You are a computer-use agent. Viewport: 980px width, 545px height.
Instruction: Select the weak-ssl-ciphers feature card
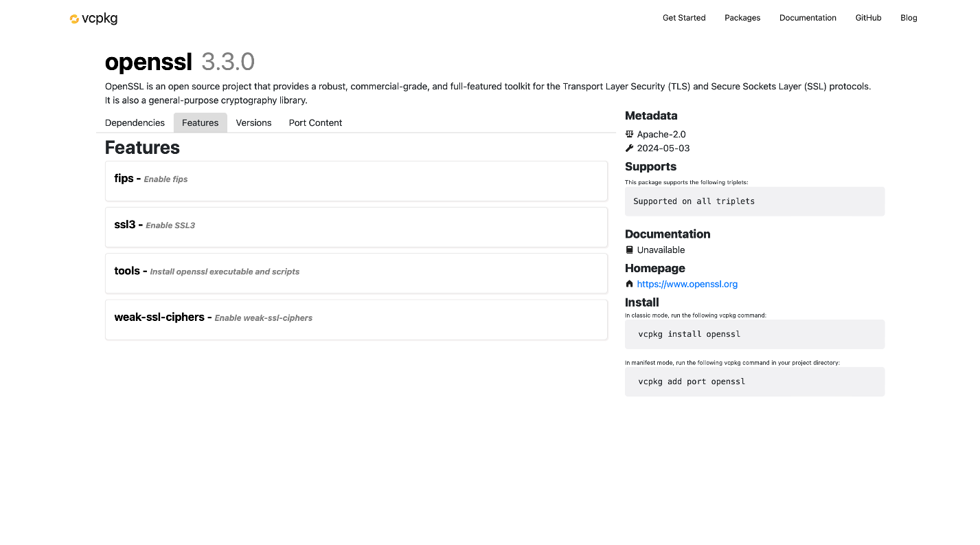coord(356,319)
